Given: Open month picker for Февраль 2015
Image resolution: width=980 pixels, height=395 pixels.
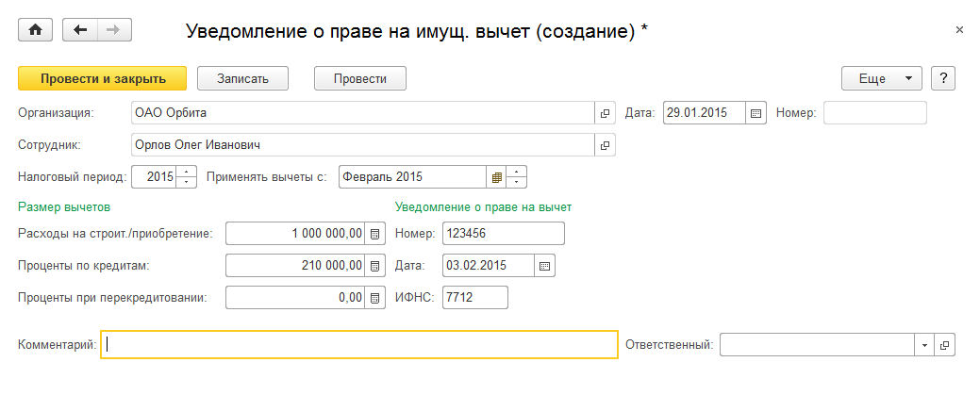Looking at the screenshot, I should coord(496,177).
